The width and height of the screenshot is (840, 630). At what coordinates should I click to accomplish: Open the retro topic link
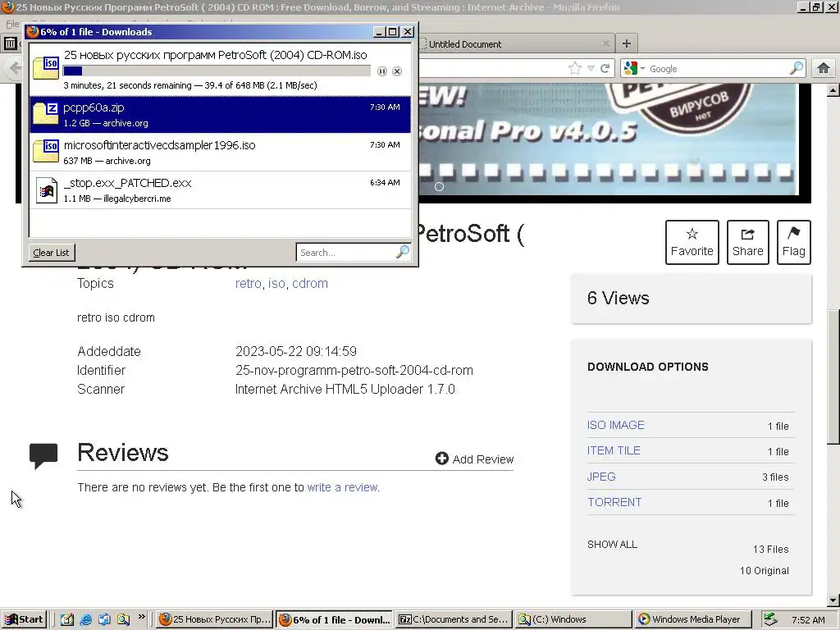point(248,283)
